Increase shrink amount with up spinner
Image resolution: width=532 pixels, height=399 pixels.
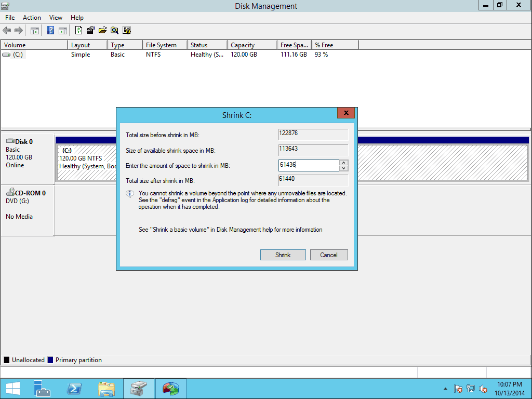coord(344,163)
